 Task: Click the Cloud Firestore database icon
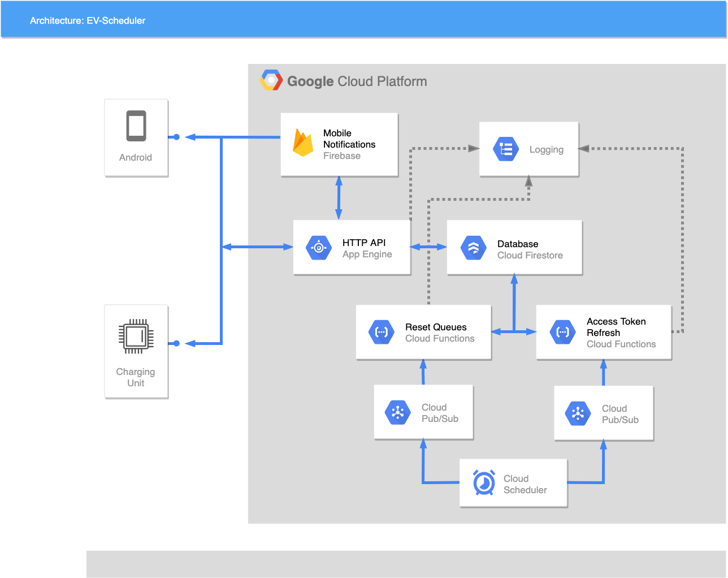[x=474, y=248]
